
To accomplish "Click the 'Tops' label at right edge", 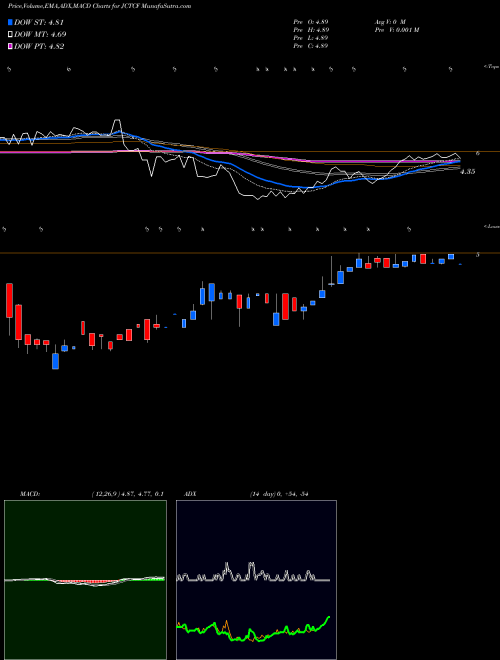I will 491,67.
